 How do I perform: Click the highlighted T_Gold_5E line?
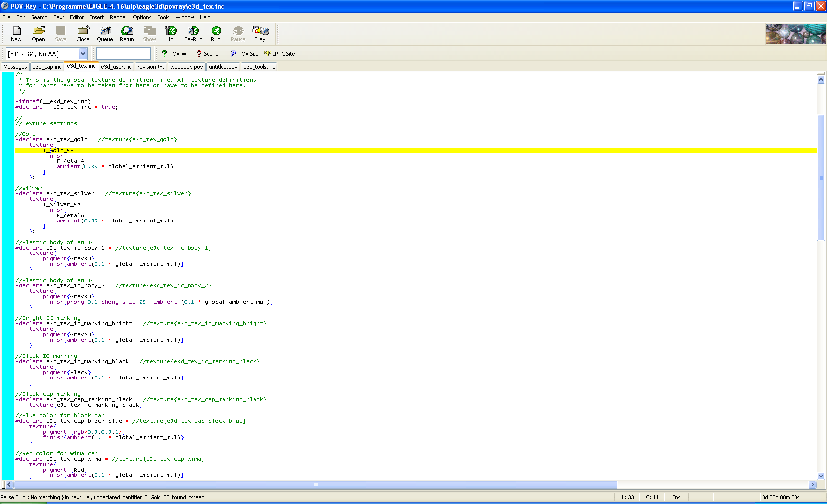(416, 150)
